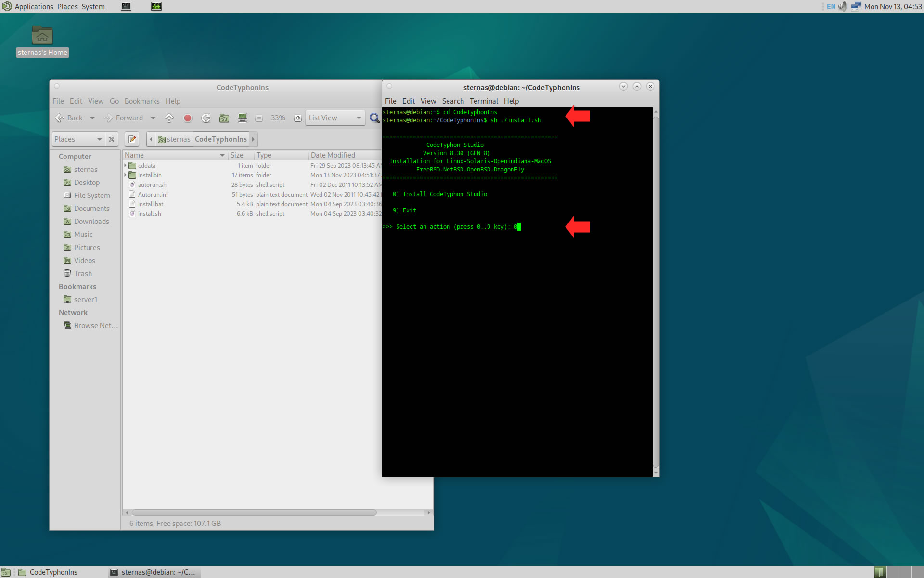
Task: Open Search menu in terminal window
Action: coord(453,101)
